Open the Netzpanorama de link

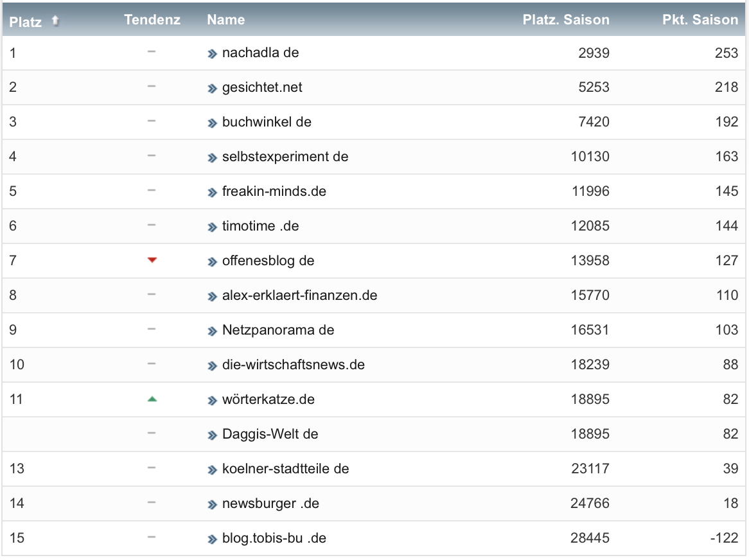[x=278, y=330]
